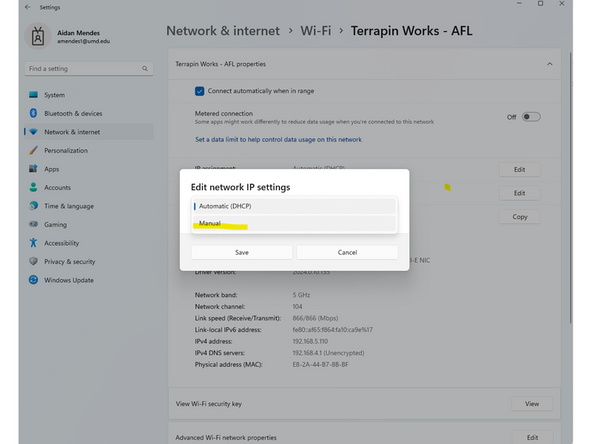Close the Settings window
592x444 pixels.
pos(562,3)
